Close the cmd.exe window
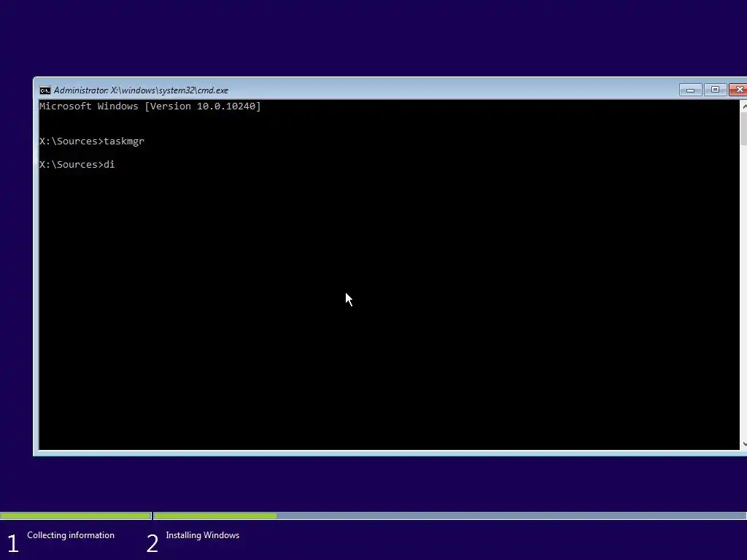Image resolution: width=747 pixels, height=560 pixels. 738,90
